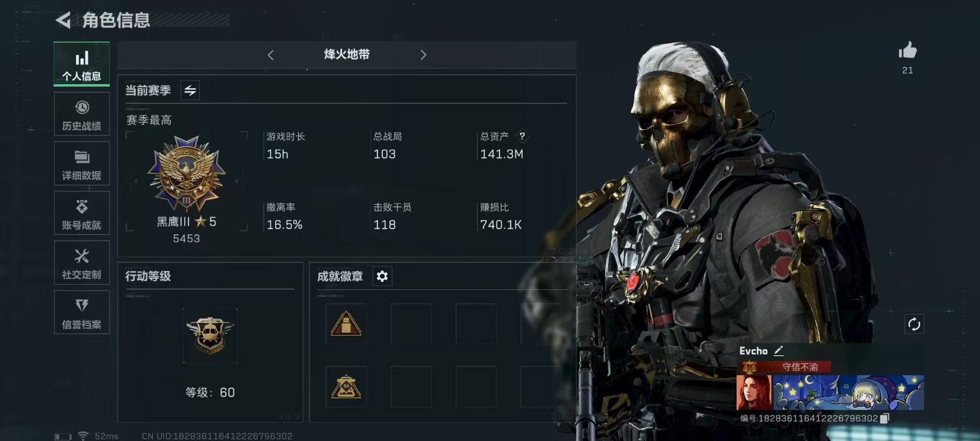The width and height of the screenshot is (980, 441).
Task: Open the 账号成就 tab
Action: (82, 213)
